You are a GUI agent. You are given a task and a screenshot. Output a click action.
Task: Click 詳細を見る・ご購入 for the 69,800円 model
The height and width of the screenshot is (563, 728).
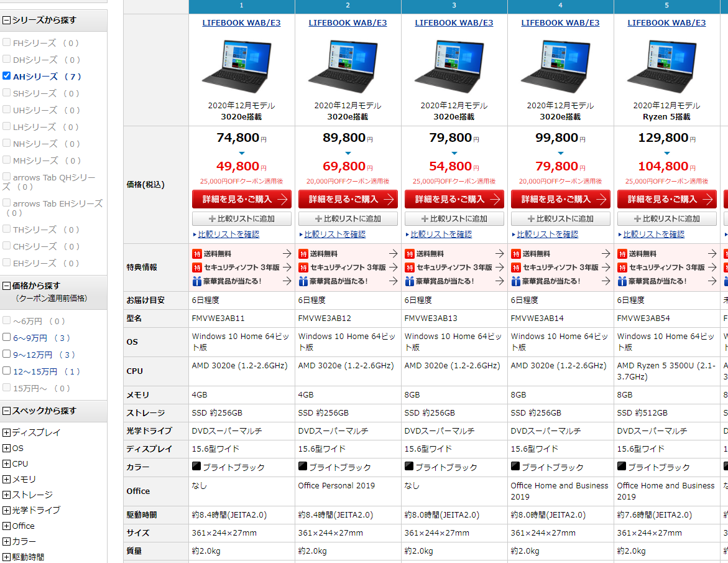click(348, 199)
